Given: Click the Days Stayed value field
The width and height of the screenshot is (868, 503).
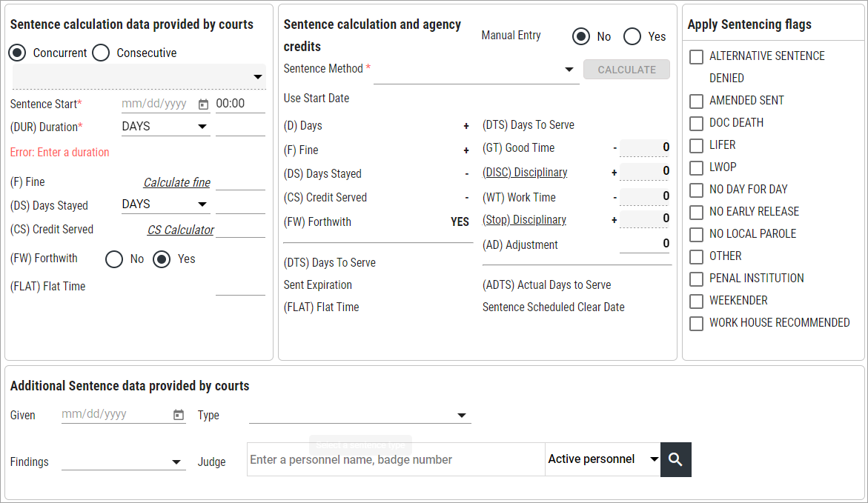Looking at the screenshot, I should tap(240, 204).
